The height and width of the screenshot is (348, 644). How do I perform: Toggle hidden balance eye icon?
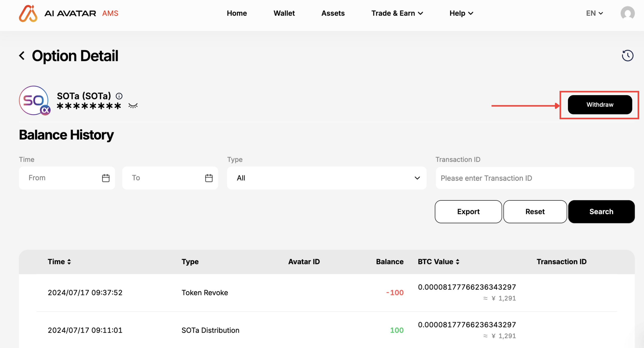[133, 106]
